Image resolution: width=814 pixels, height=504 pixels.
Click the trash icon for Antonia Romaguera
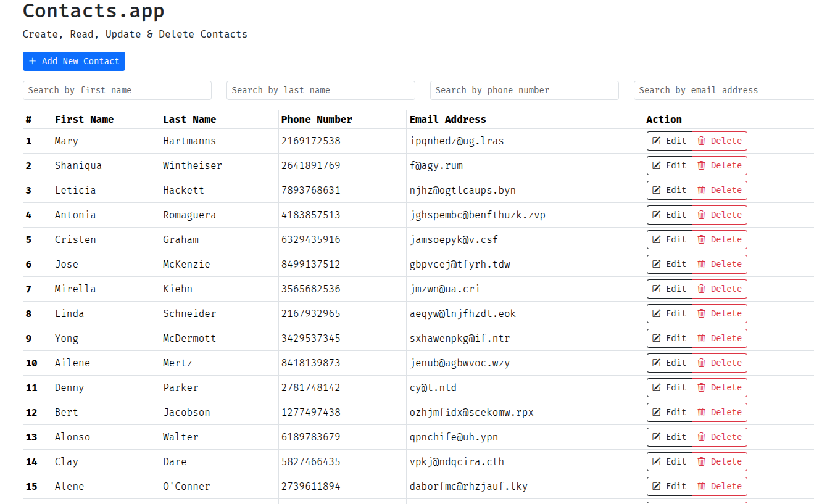[x=701, y=215]
